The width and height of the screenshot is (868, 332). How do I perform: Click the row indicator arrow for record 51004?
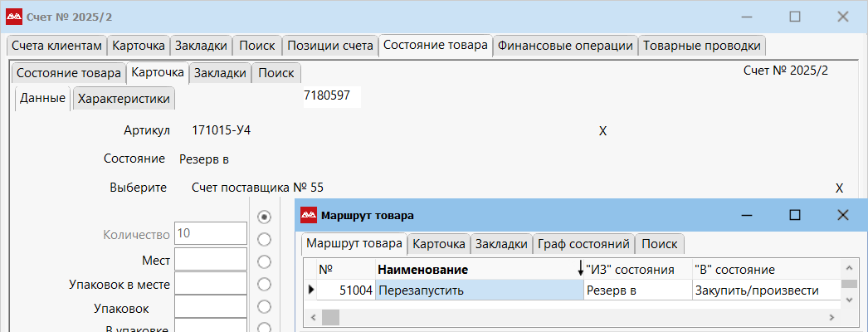pyautogui.click(x=311, y=290)
